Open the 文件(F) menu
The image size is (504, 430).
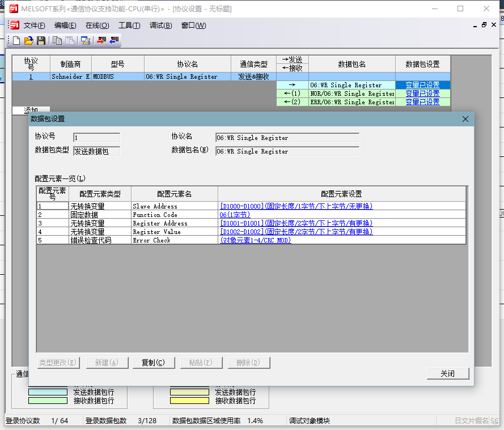(x=34, y=25)
